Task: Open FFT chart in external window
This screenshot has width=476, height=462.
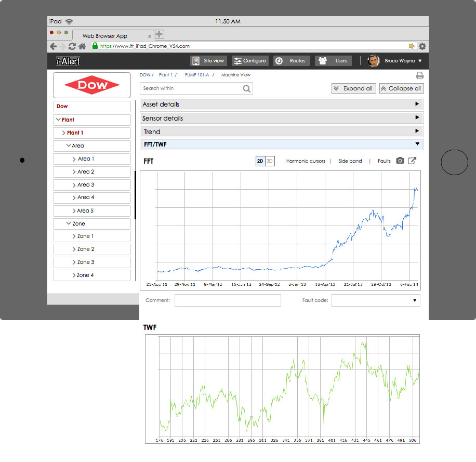Action: click(412, 161)
